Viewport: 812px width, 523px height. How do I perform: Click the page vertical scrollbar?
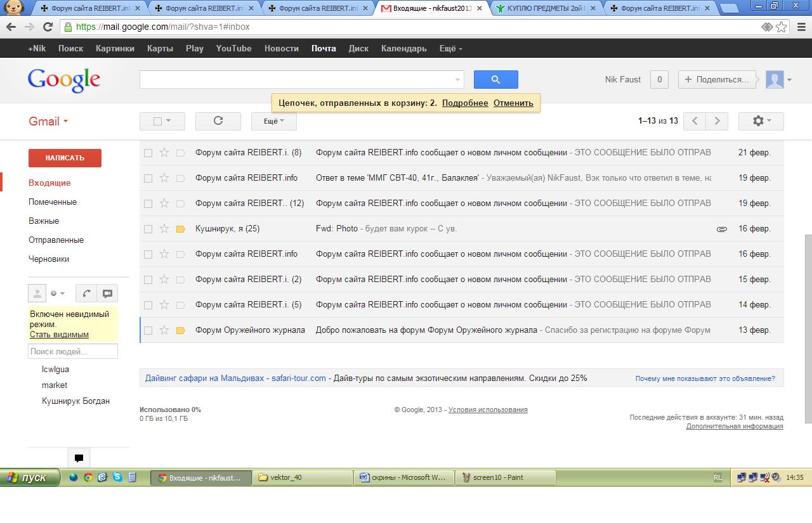(x=808, y=328)
